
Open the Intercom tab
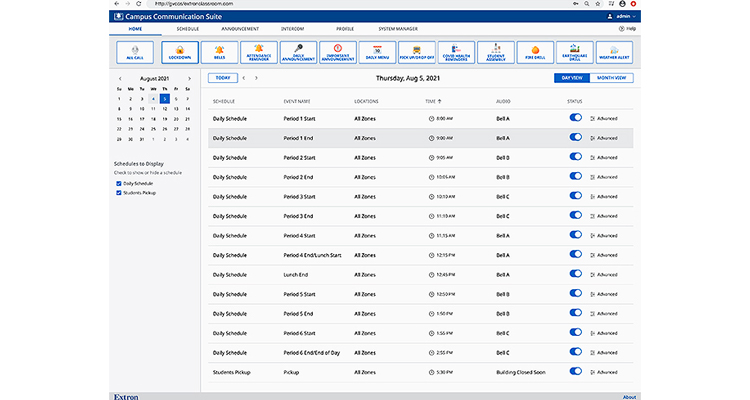[292, 29]
